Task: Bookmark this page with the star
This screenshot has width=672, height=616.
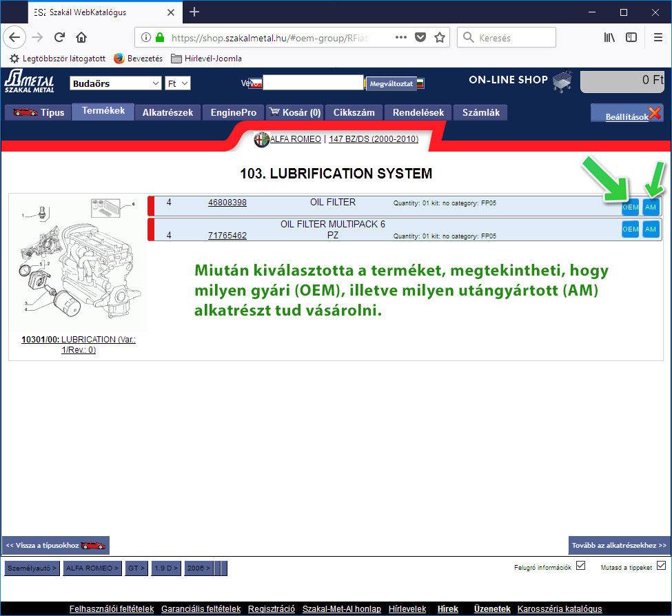Action: (x=440, y=37)
